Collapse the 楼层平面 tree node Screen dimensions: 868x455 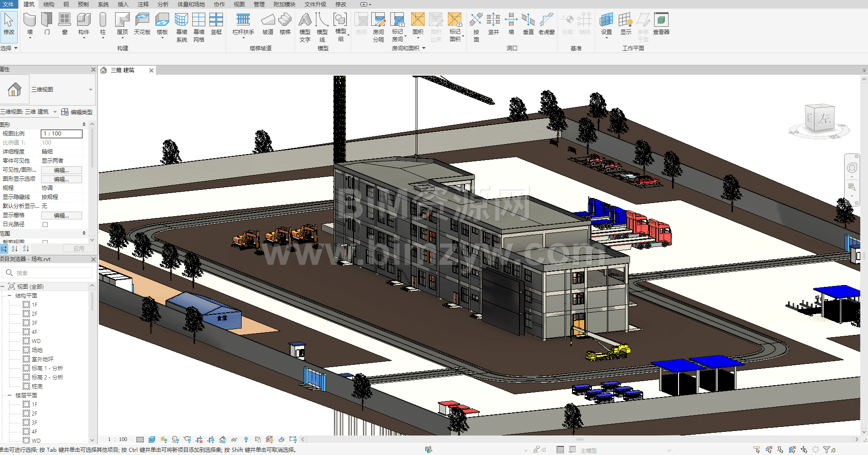(10, 395)
